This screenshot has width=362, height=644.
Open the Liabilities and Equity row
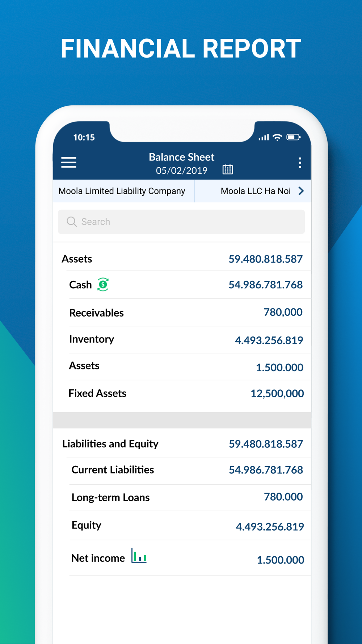(182, 444)
